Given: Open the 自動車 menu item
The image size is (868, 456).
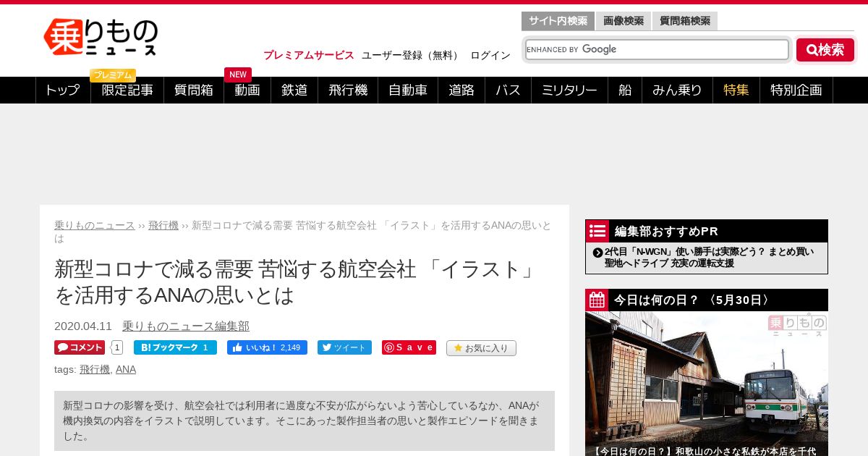Looking at the screenshot, I should pyautogui.click(x=408, y=90).
